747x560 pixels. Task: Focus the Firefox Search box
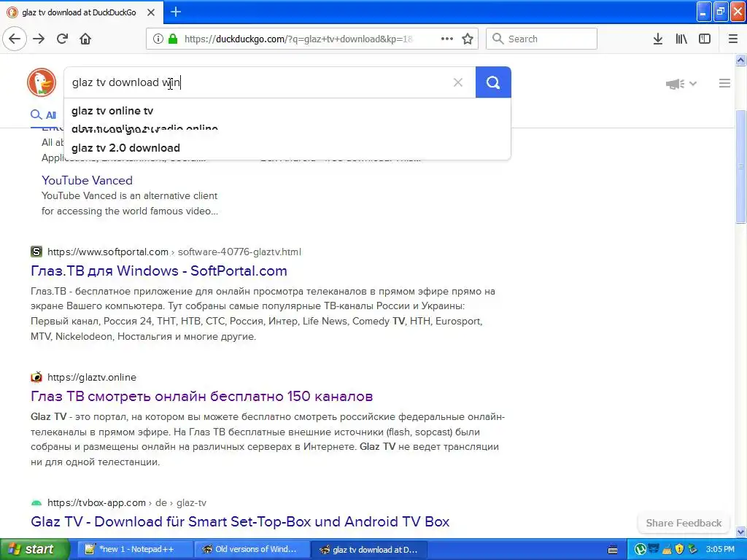pyautogui.click(x=541, y=39)
